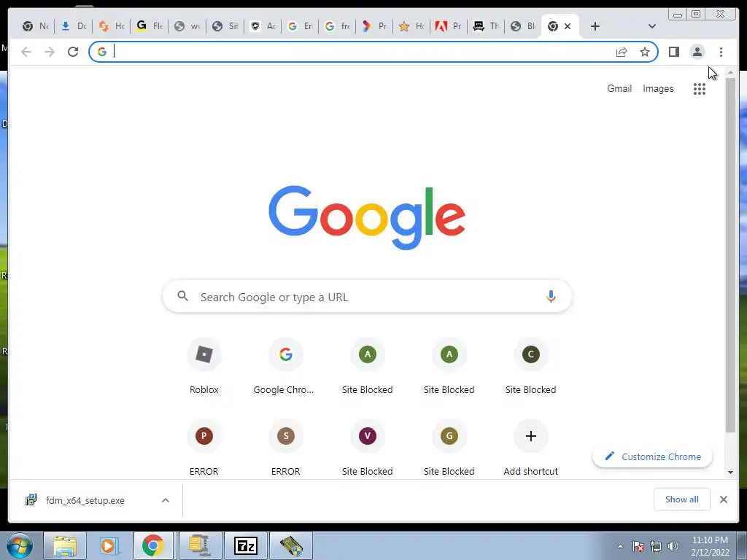Switch to the star-icon 'Hc' tab
The width and height of the screenshot is (747, 560).
click(x=411, y=26)
